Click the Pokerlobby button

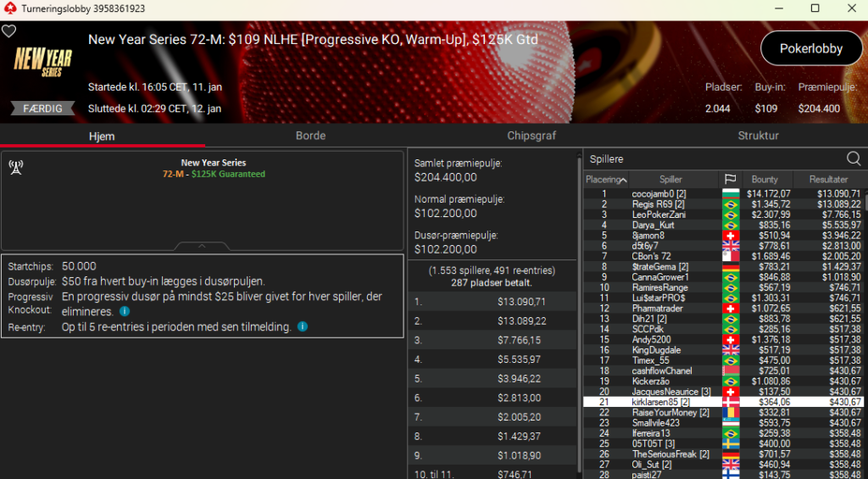coord(811,48)
